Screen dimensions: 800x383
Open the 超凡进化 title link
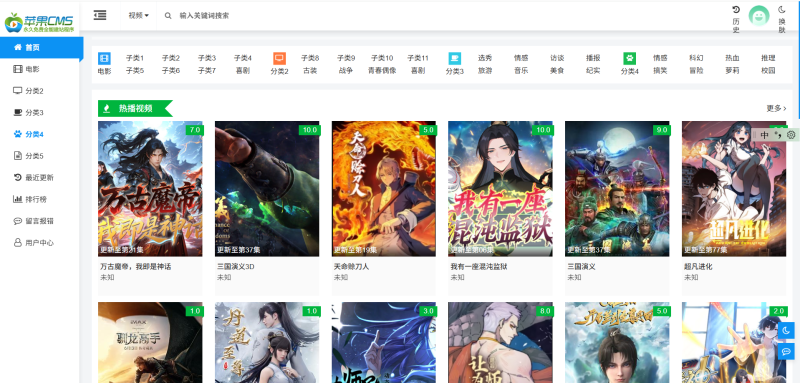(x=698, y=267)
